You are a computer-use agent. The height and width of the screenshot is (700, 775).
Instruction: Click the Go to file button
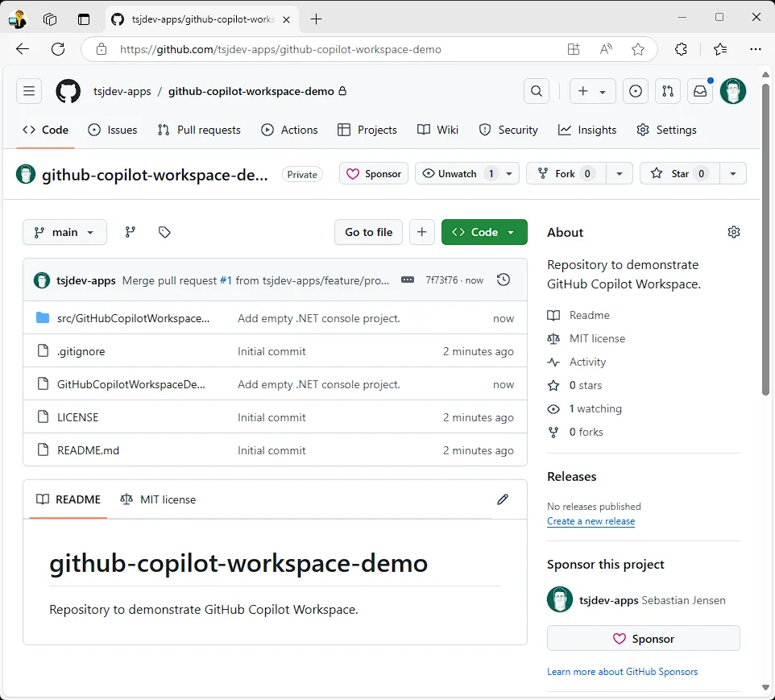click(x=368, y=232)
